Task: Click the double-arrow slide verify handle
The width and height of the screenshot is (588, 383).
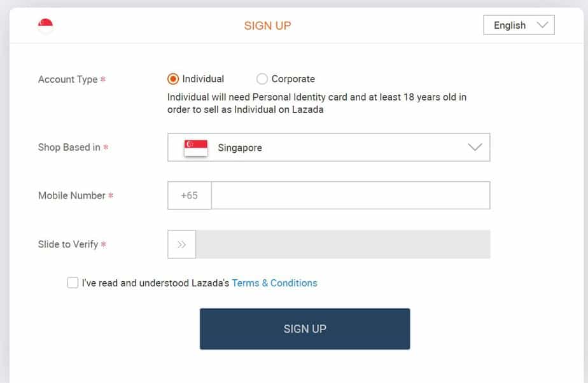Action: coord(182,244)
